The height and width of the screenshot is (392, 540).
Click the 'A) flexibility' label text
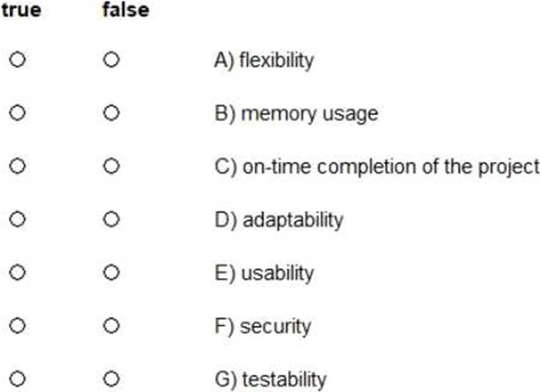click(x=264, y=61)
